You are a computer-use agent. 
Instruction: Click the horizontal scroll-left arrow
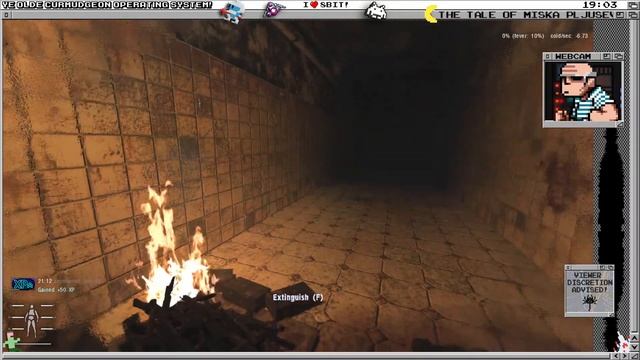click(x=617, y=356)
